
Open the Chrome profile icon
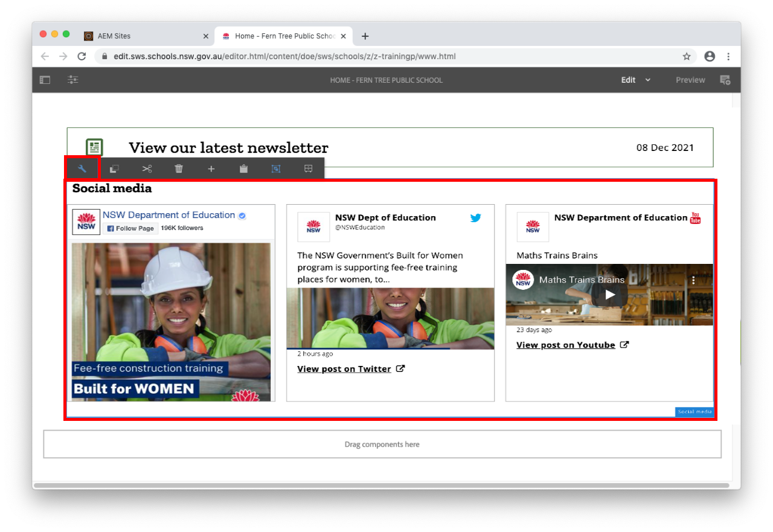710,56
